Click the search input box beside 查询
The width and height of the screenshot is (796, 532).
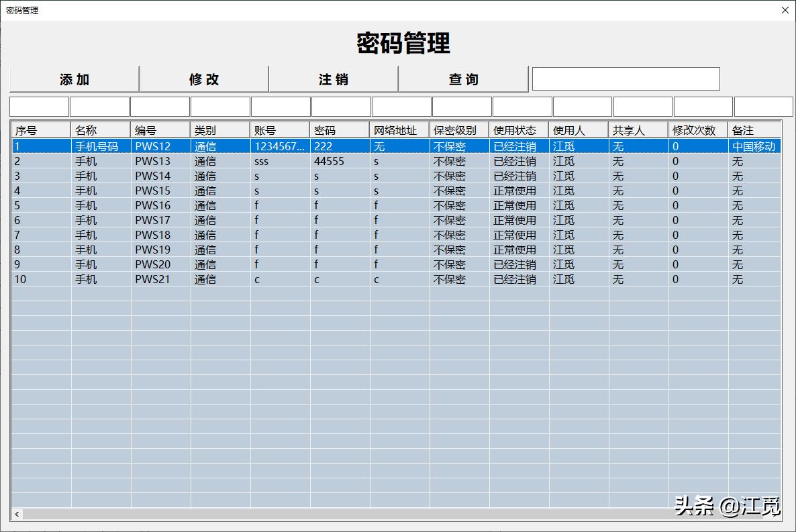tap(626, 78)
